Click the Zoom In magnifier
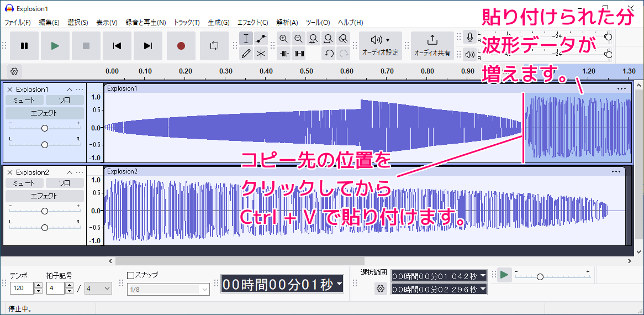 tap(283, 38)
